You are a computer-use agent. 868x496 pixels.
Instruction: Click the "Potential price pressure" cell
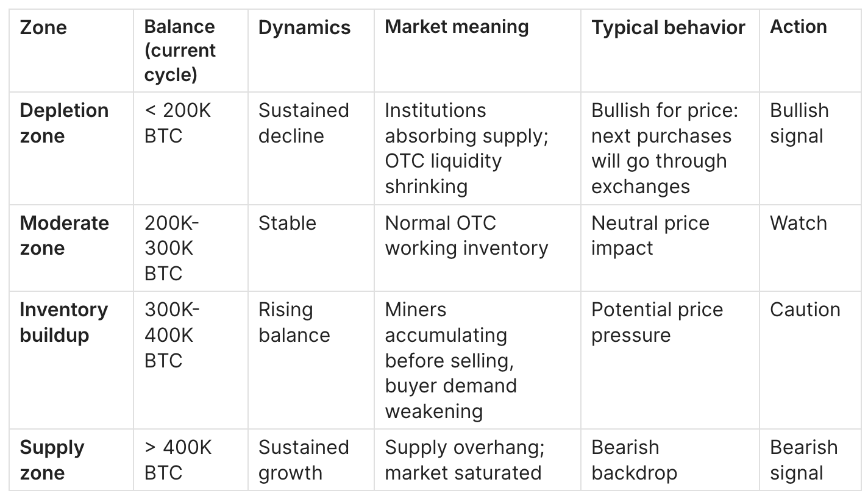point(657,322)
